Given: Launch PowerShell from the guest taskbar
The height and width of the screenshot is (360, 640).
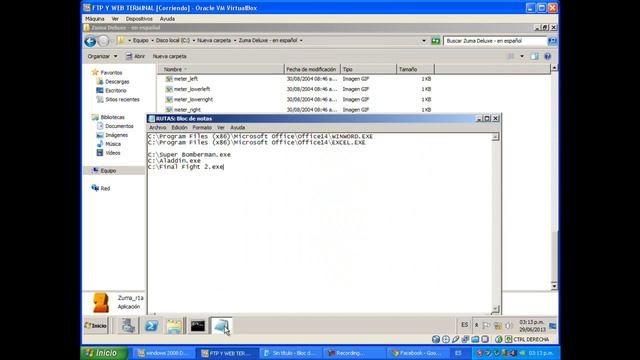Looking at the screenshot, I should (151, 326).
